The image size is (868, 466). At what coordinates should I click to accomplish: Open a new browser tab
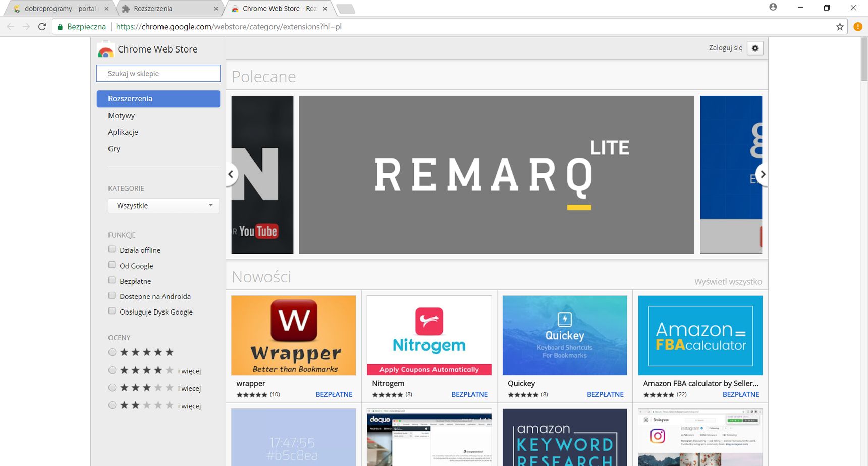coord(346,9)
